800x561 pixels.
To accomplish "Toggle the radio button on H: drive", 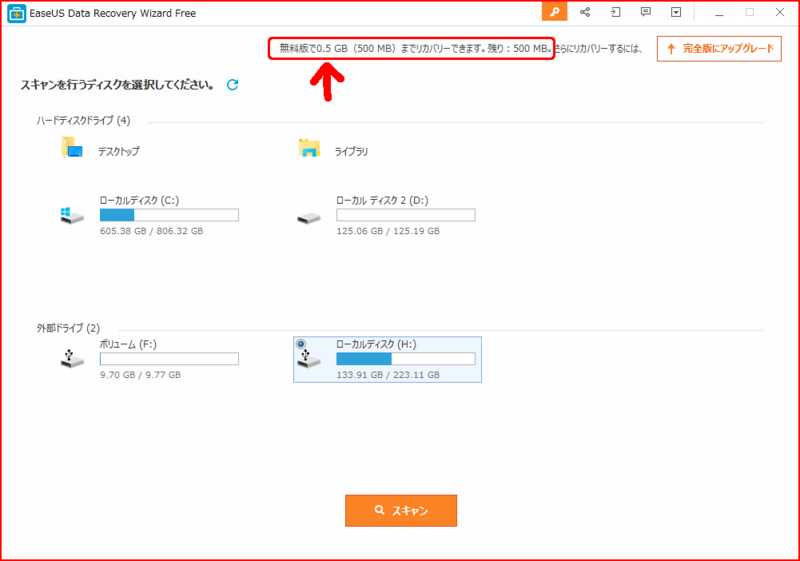I will tap(301, 344).
